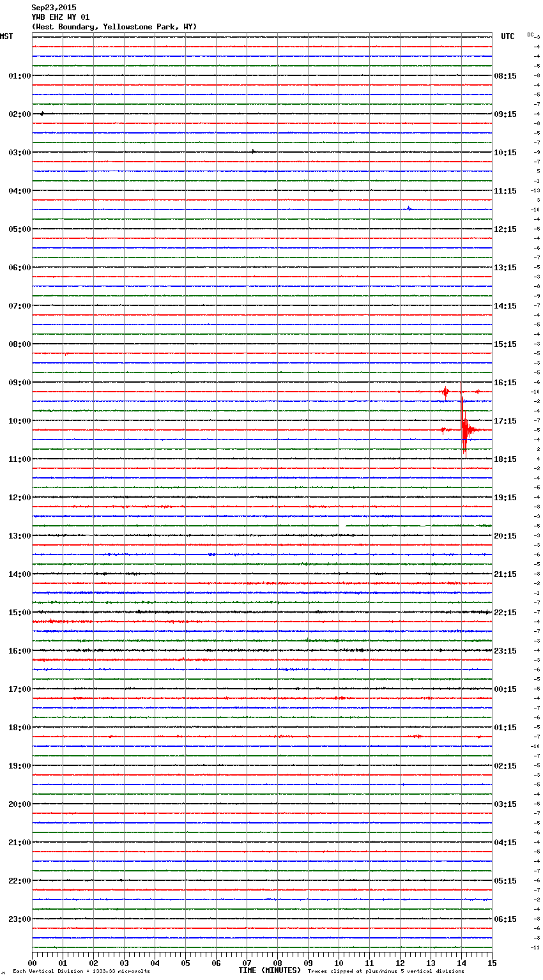543x980 pixels.
Task: Select the 15:00 MST time label
Action: pyautogui.click(x=20, y=613)
